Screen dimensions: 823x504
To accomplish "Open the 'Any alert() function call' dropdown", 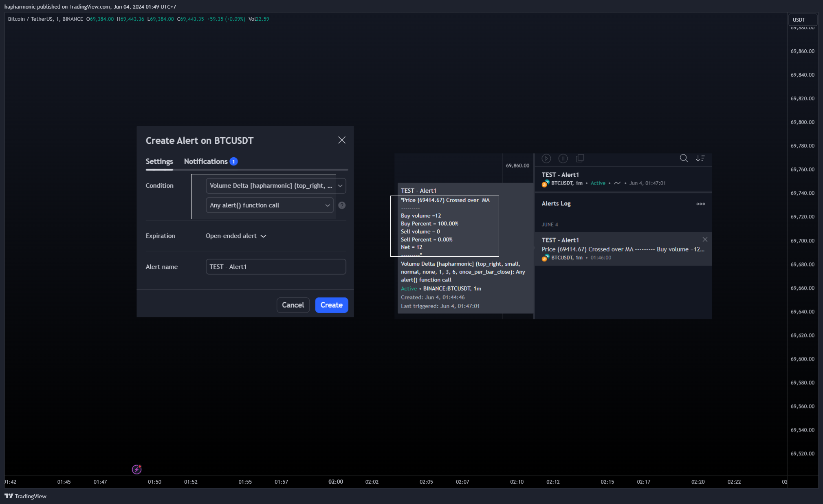I will (270, 205).
